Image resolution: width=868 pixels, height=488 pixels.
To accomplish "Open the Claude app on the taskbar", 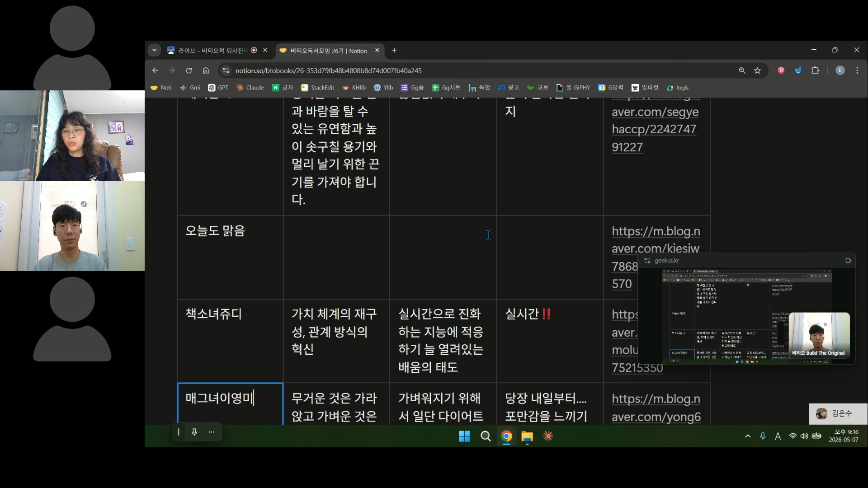I will click(548, 436).
